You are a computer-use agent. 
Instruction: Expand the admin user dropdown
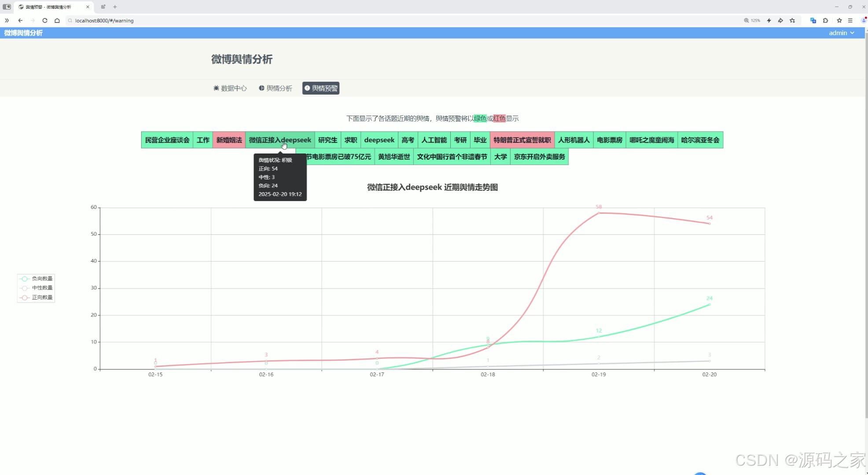pyautogui.click(x=841, y=33)
